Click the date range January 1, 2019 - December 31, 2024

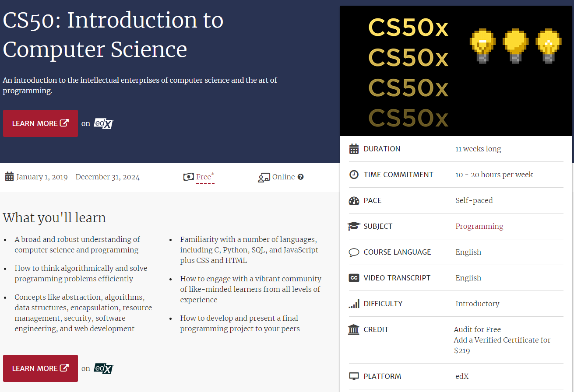[x=78, y=177]
